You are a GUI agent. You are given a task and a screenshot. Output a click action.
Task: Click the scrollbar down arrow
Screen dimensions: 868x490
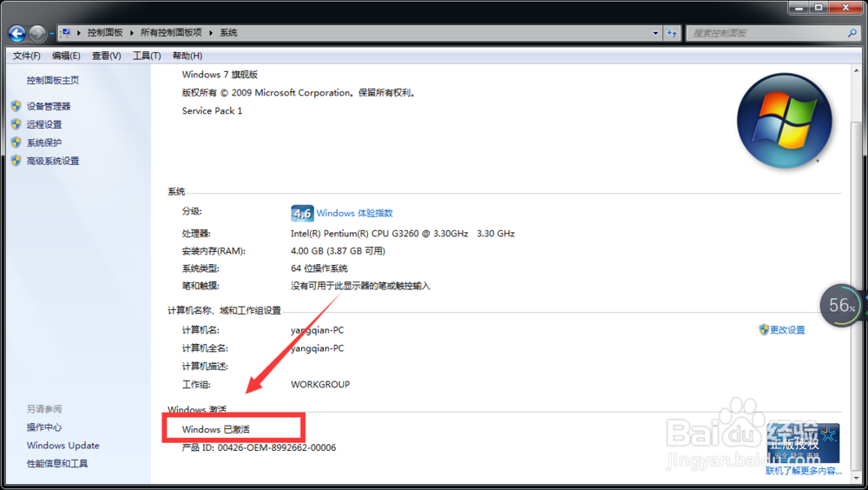pyautogui.click(x=856, y=477)
